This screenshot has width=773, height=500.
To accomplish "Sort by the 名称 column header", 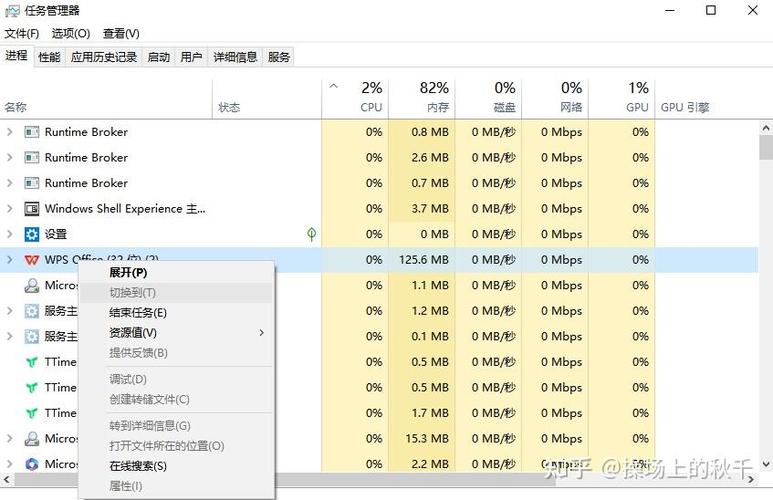I will [x=106, y=98].
